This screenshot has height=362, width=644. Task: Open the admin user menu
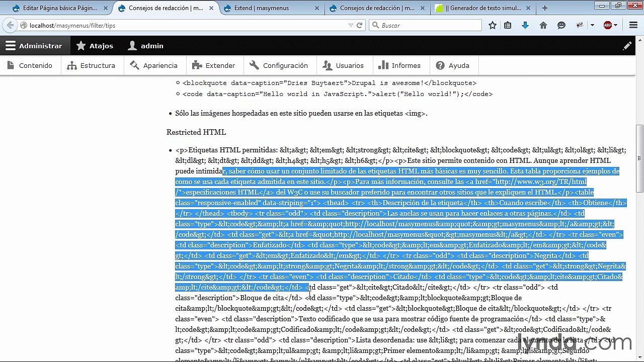click(x=145, y=46)
